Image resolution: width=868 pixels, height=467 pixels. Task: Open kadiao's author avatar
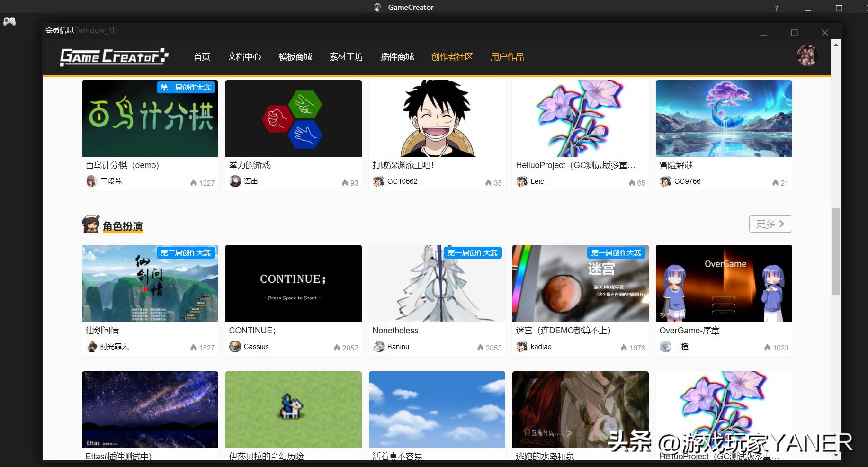(x=521, y=346)
